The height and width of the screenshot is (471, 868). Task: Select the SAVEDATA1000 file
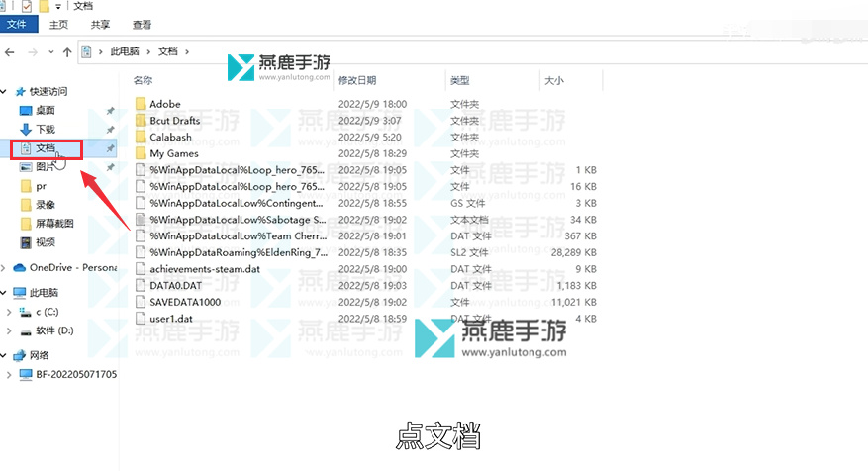coord(185,302)
